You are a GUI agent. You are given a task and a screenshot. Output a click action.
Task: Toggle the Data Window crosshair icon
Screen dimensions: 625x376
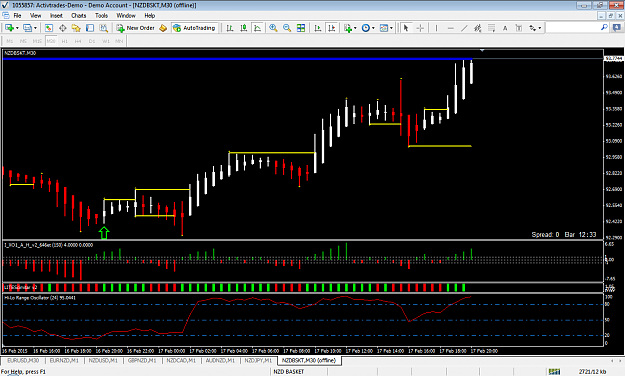[63, 28]
